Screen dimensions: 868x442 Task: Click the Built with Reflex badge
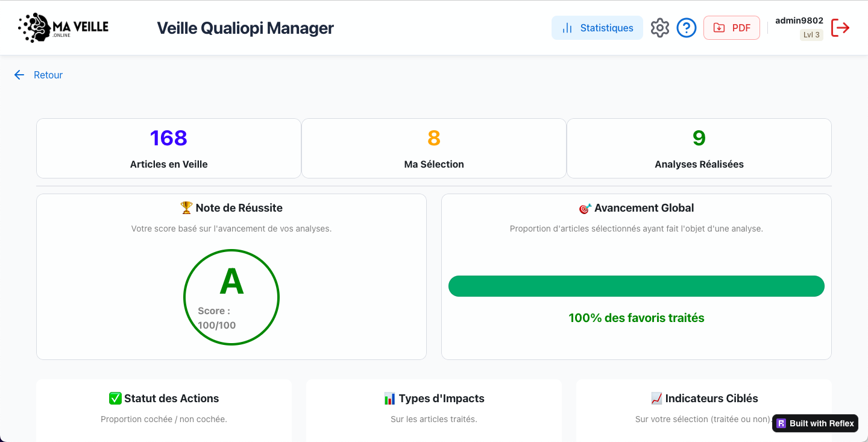[x=815, y=423]
